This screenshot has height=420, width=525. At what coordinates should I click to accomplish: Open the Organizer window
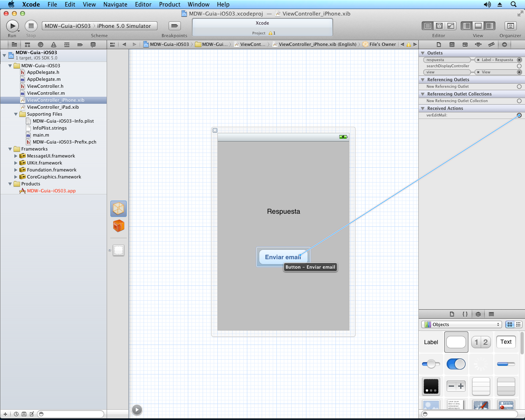tap(510, 26)
